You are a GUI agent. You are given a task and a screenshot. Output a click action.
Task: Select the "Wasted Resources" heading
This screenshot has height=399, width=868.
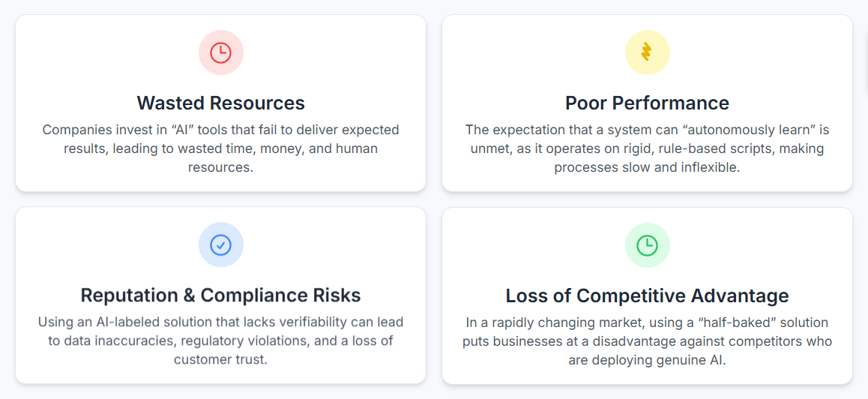click(220, 103)
